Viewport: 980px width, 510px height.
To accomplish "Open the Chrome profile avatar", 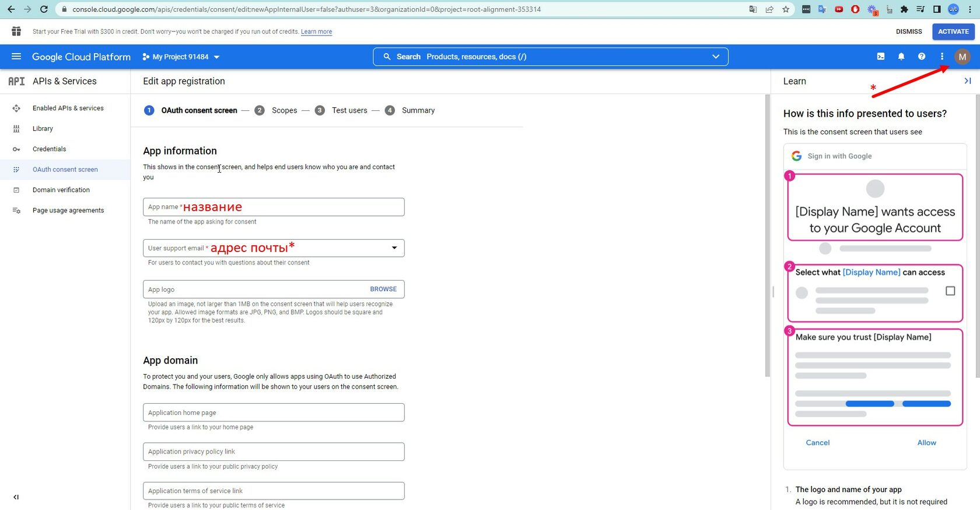I will (x=954, y=9).
